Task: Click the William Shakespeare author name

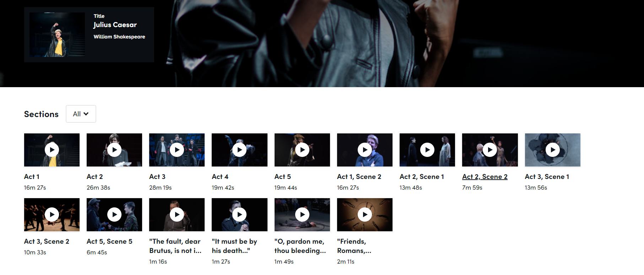Action: [x=119, y=37]
